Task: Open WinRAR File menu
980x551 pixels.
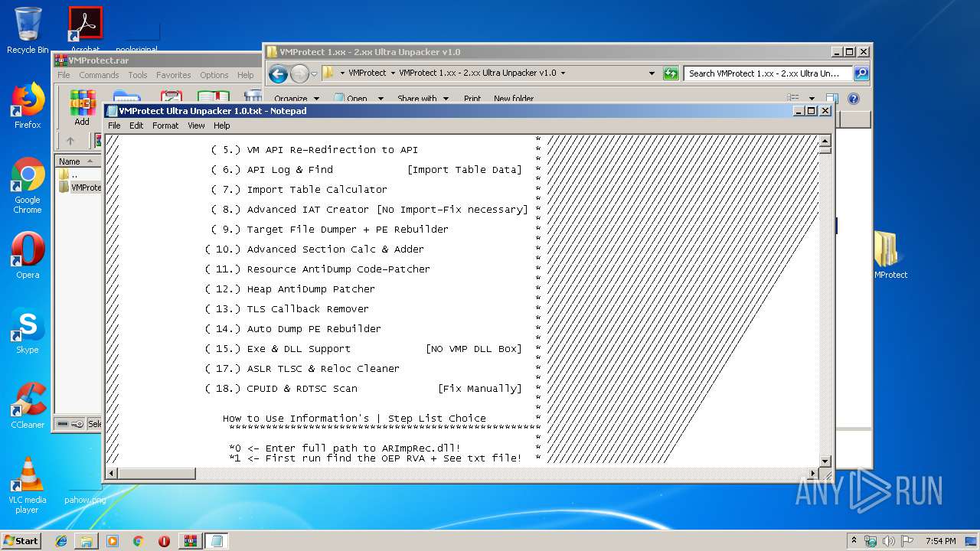Action: (64, 75)
